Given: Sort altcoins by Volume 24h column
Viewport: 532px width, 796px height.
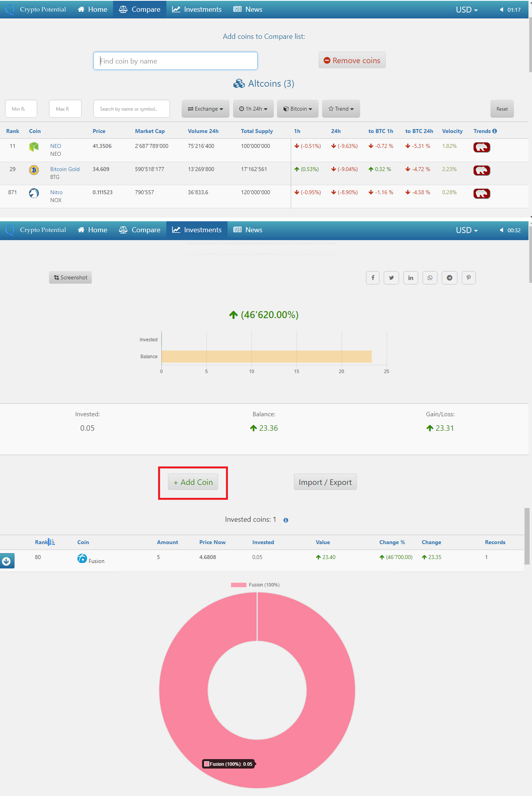Looking at the screenshot, I should click(x=203, y=131).
